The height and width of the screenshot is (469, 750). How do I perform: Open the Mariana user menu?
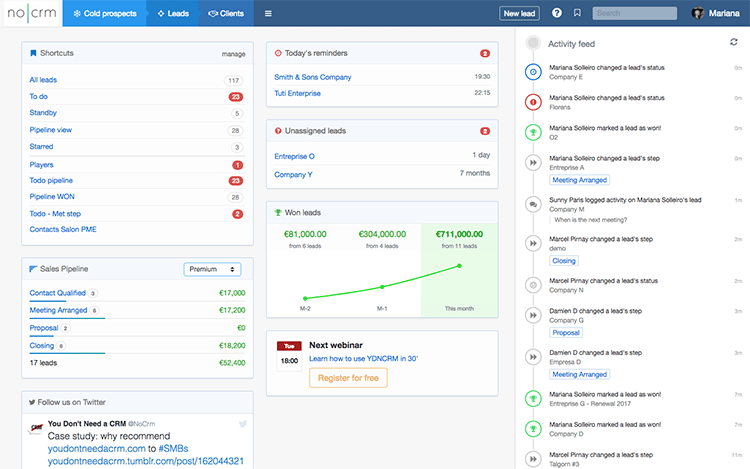726,13
